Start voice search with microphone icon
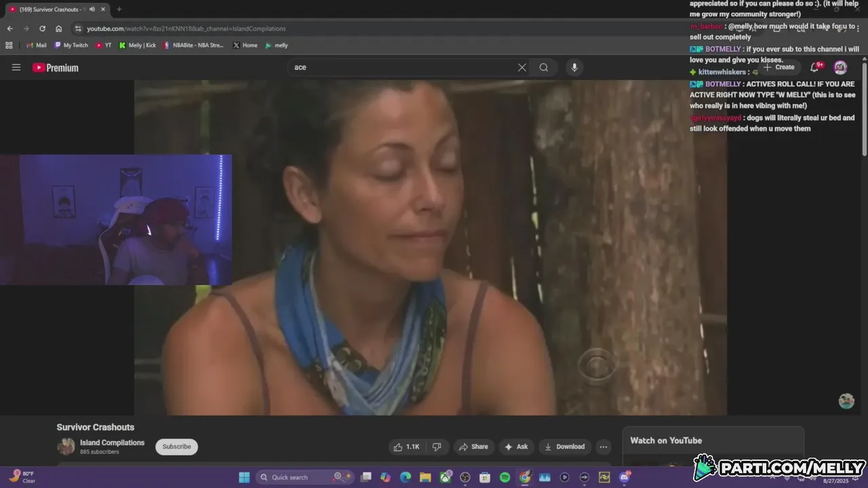The width and height of the screenshot is (868, 488). pyautogui.click(x=574, y=67)
